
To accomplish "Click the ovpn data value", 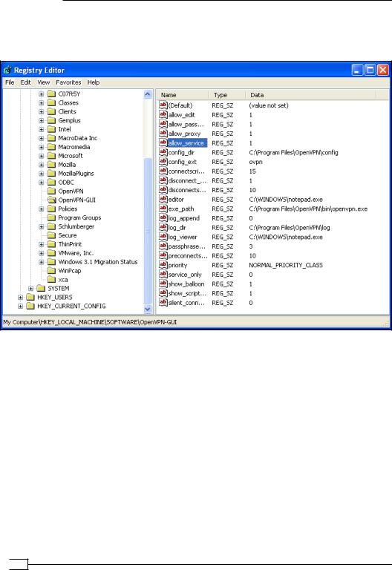I will [x=255, y=162].
